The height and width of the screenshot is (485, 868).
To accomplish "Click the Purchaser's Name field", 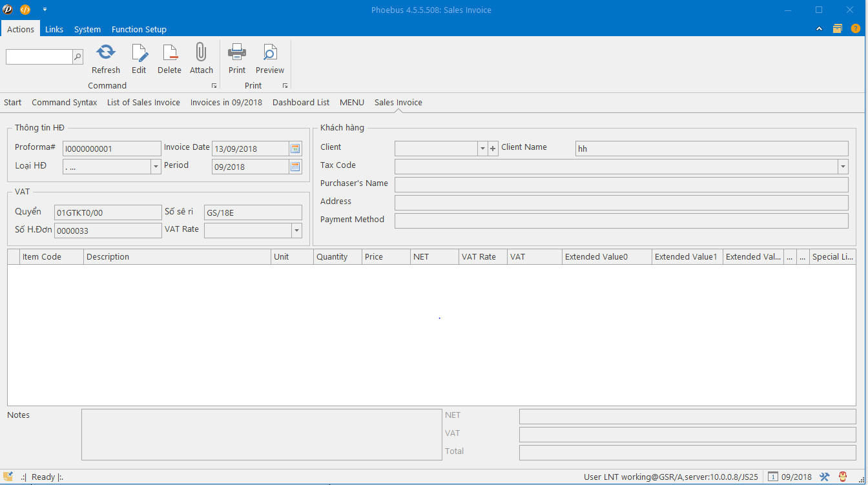I will point(621,185).
